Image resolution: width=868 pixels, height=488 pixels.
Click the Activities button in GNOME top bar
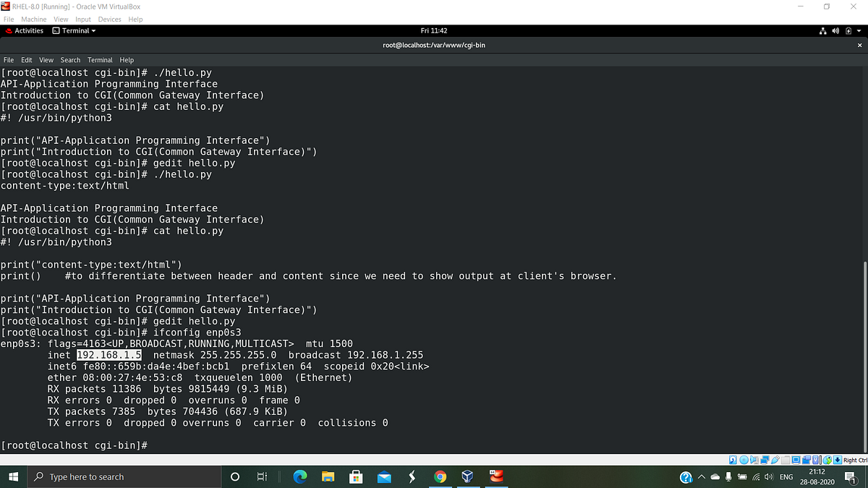tap(27, 30)
